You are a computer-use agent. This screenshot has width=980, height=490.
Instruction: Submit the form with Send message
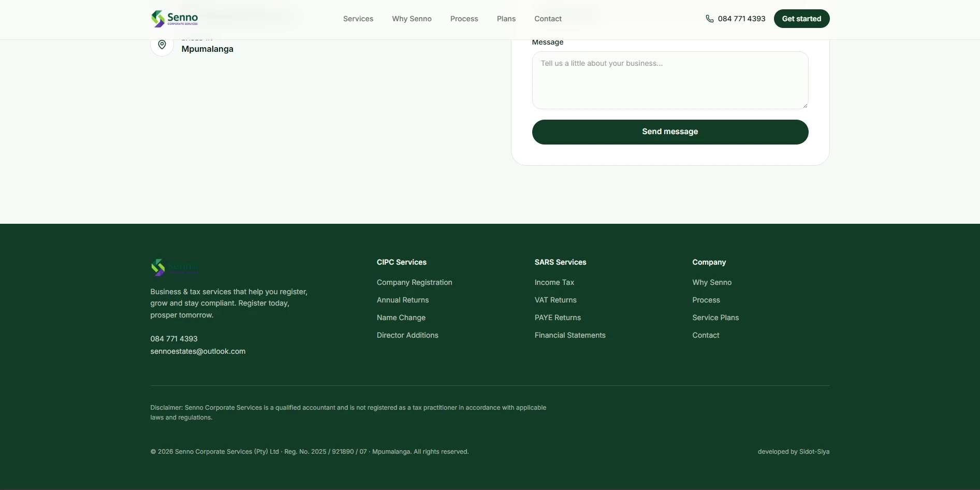(670, 132)
